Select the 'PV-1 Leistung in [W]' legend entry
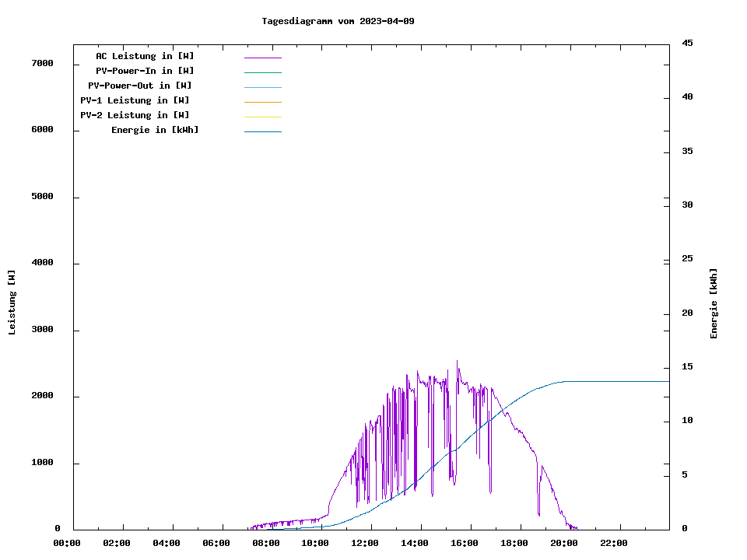This screenshot has width=747, height=560. 135,100
